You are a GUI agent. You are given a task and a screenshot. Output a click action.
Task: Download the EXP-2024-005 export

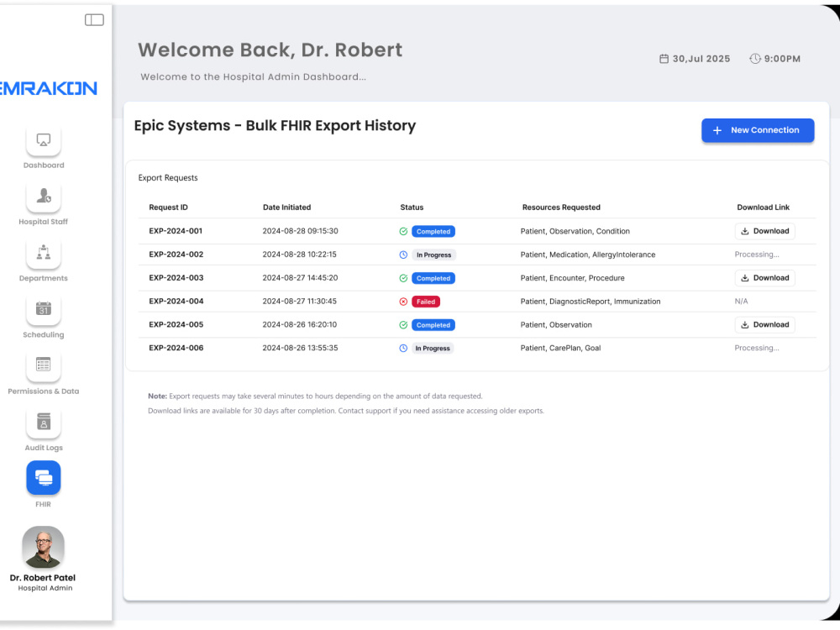pos(764,324)
